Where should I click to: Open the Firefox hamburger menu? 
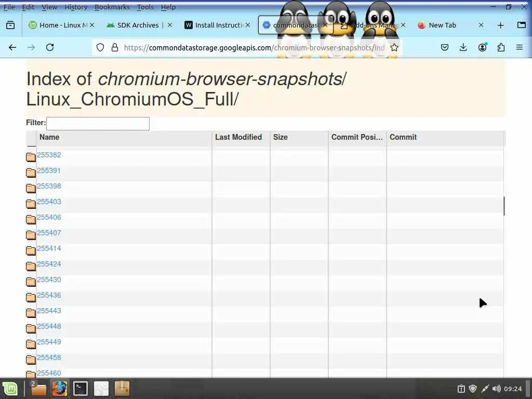[x=520, y=47]
